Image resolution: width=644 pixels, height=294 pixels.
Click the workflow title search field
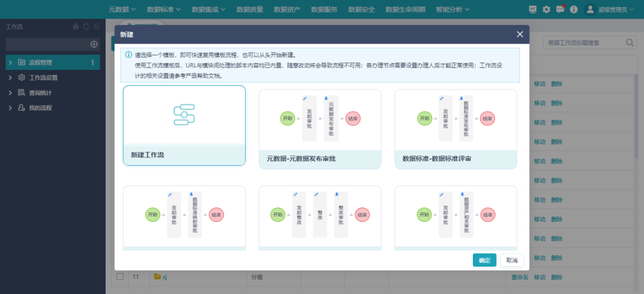(583, 43)
